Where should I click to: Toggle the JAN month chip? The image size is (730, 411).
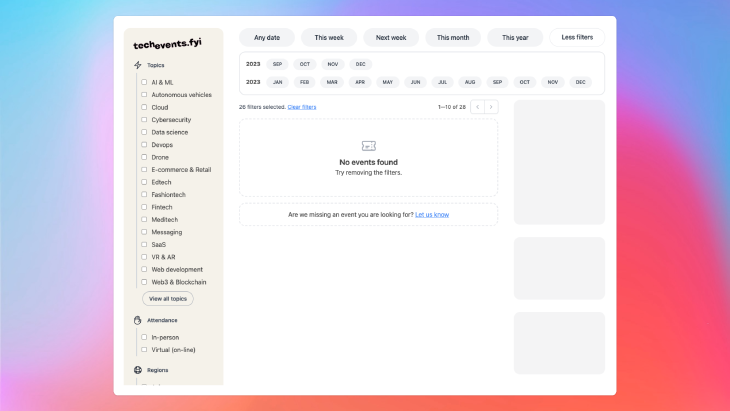[278, 82]
